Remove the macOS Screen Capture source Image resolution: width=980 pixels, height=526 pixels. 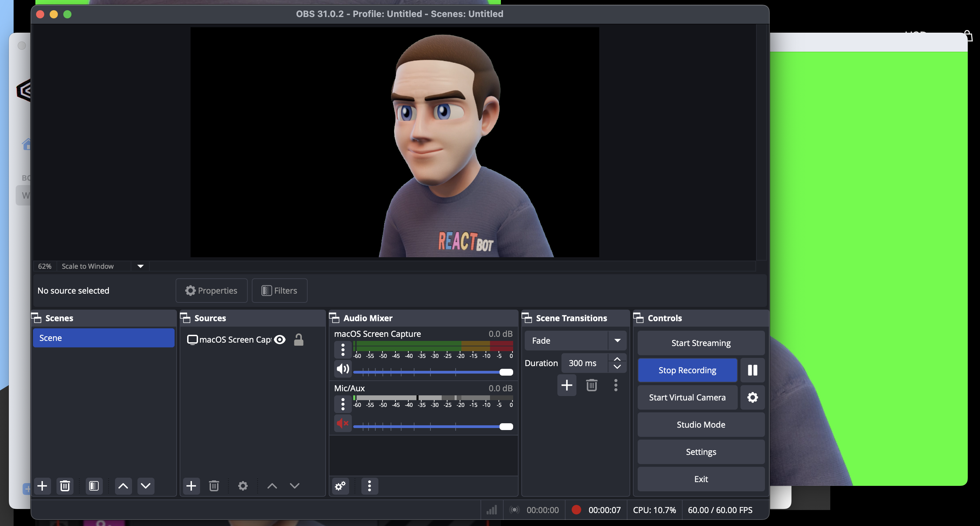coord(214,486)
